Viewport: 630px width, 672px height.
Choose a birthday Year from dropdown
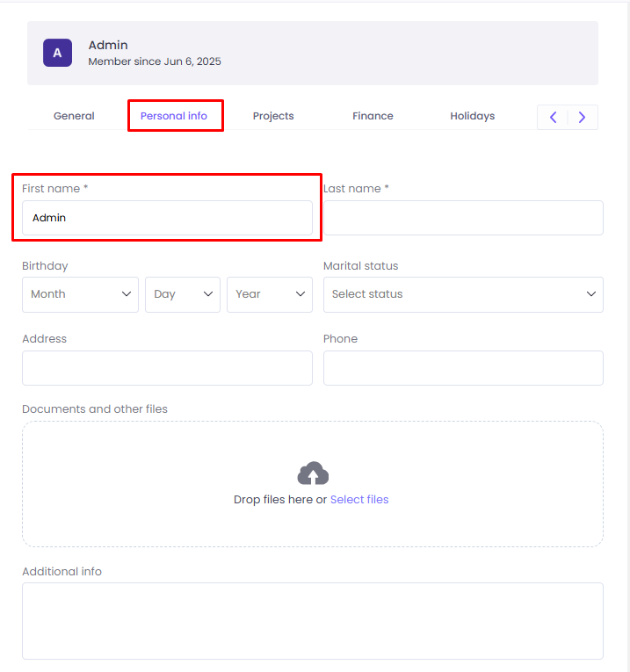point(270,294)
